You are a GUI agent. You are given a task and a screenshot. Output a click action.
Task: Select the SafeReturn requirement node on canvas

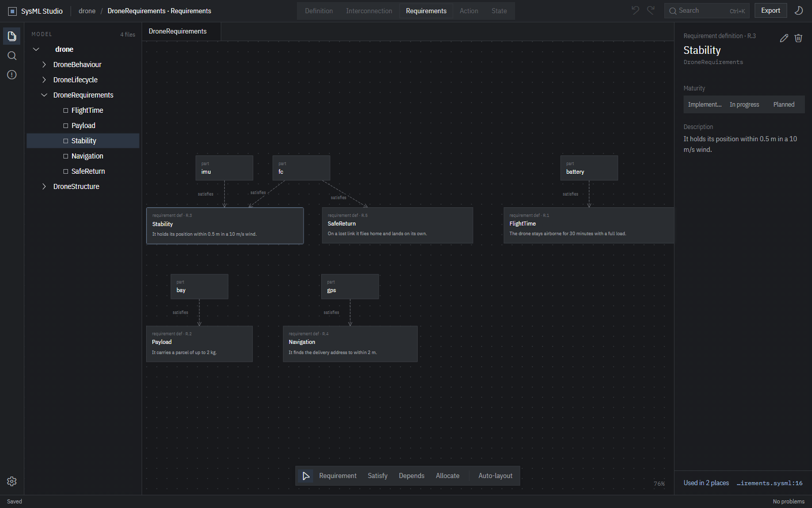point(397,226)
